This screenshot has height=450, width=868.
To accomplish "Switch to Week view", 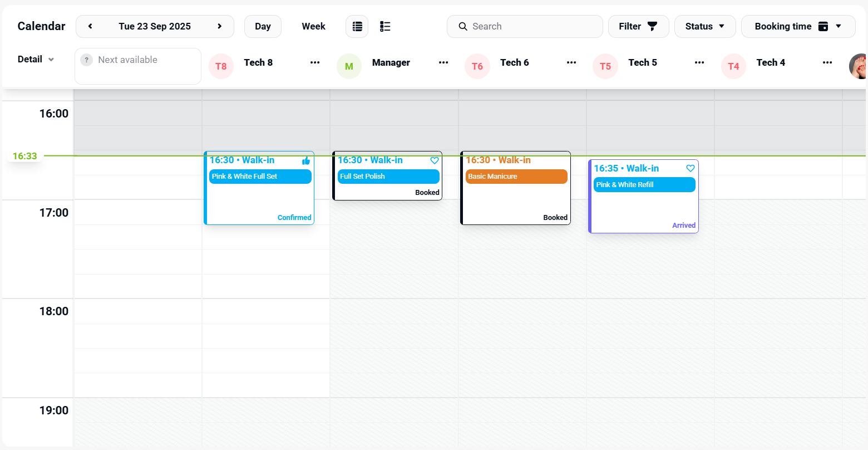I will [313, 26].
